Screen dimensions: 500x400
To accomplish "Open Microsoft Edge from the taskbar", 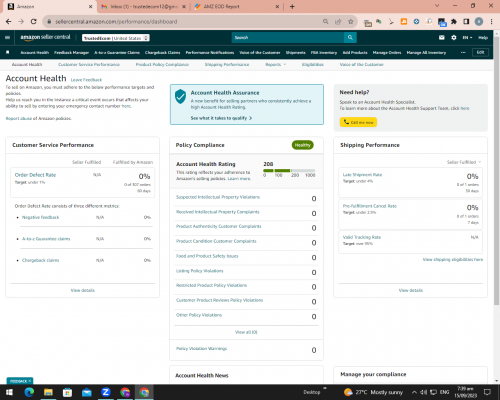I will click(29, 392).
